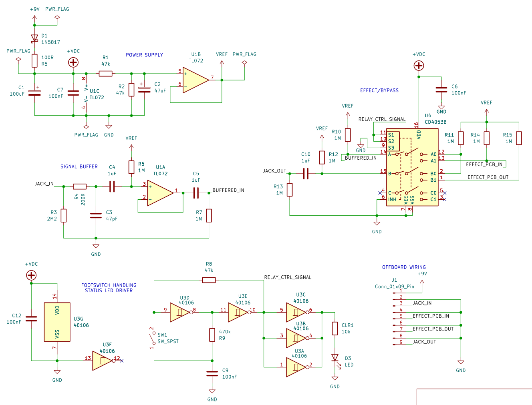Select the C2 47uF capacitor symbol

coord(144,90)
